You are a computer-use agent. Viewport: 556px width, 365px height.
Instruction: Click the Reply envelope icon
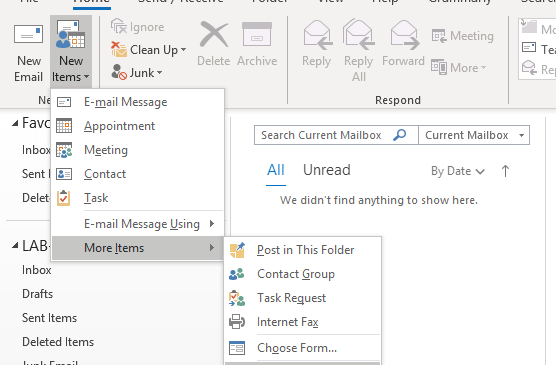(317, 35)
